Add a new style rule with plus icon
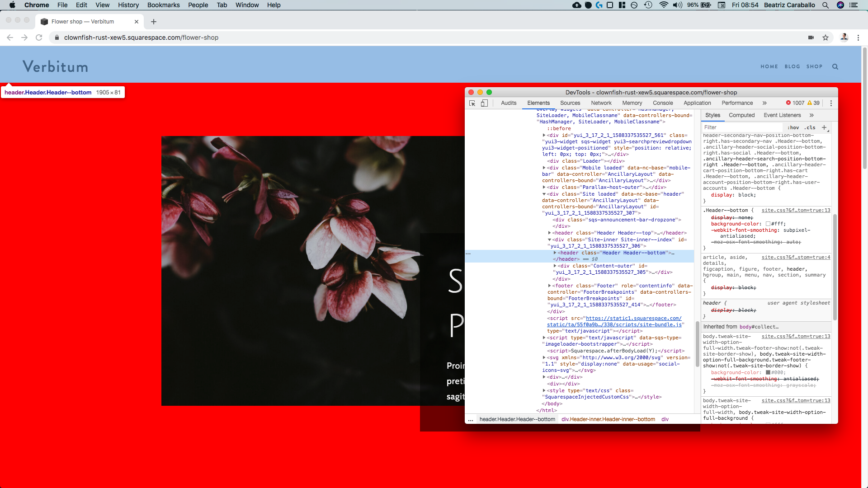 click(x=824, y=127)
